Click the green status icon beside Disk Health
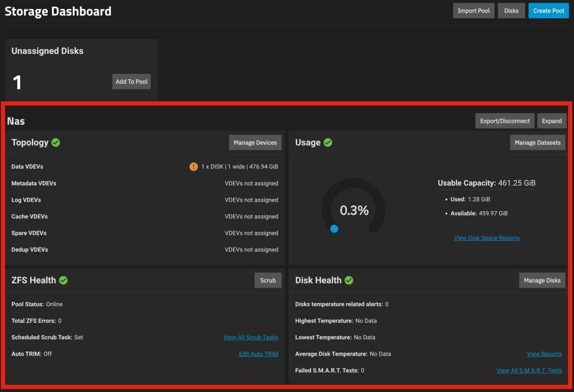 click(x=349, y=280)
